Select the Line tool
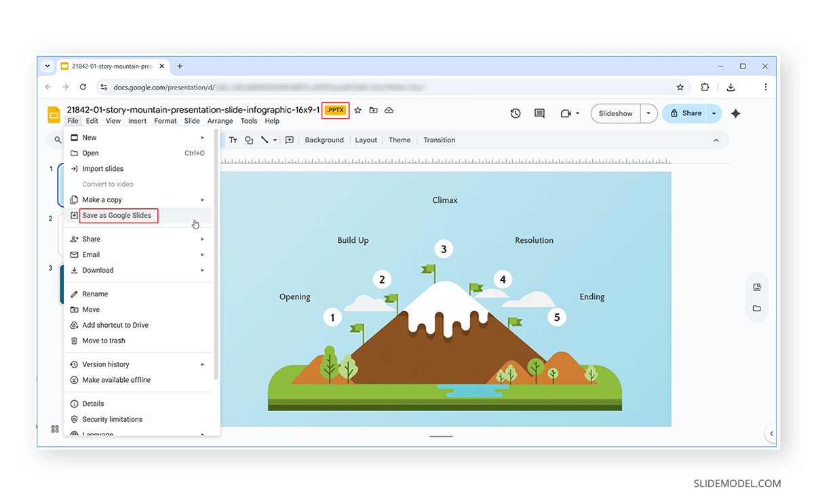This screenshot has height=504, width=814. pyautogui.click(x=265, y=140)
